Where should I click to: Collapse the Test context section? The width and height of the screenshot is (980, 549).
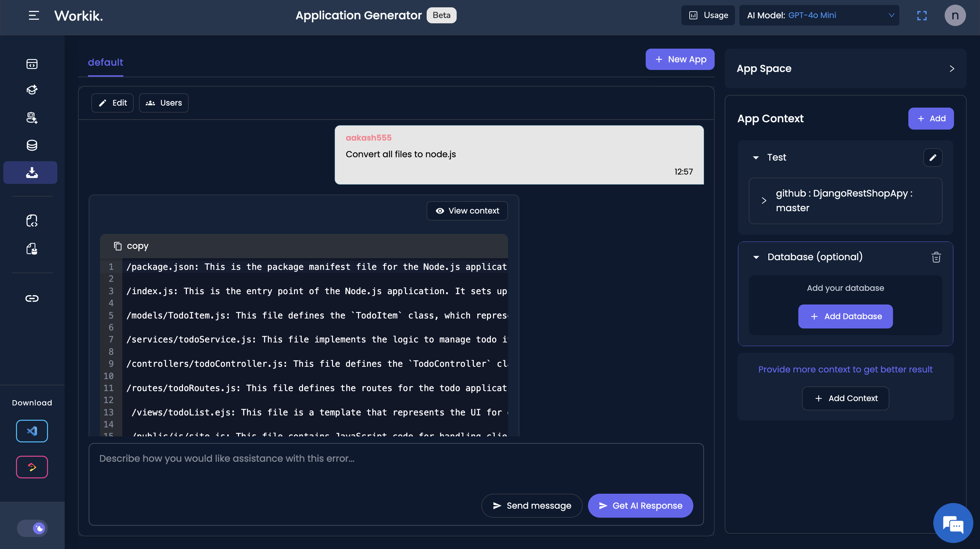click(756, 157)
